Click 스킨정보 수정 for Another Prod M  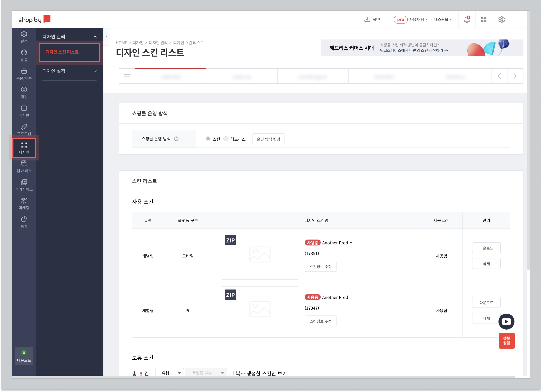pyautogui.click(x=320, y=266)
